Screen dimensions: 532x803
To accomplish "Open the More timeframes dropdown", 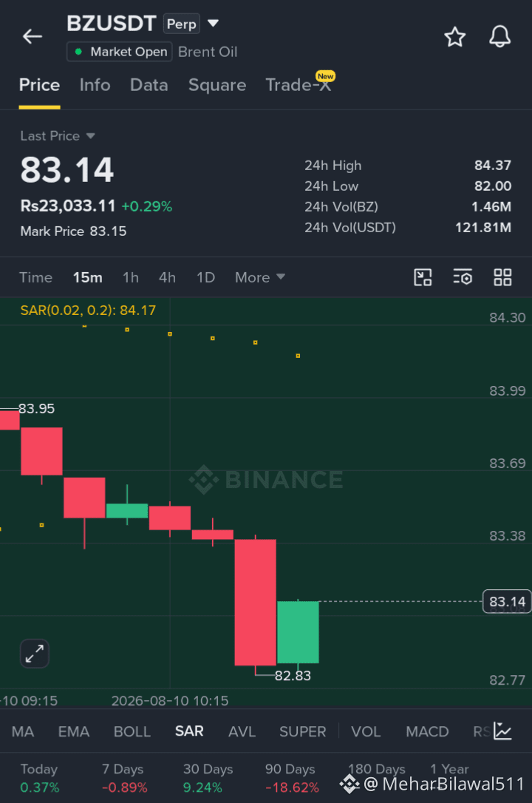I will [259, 277].
